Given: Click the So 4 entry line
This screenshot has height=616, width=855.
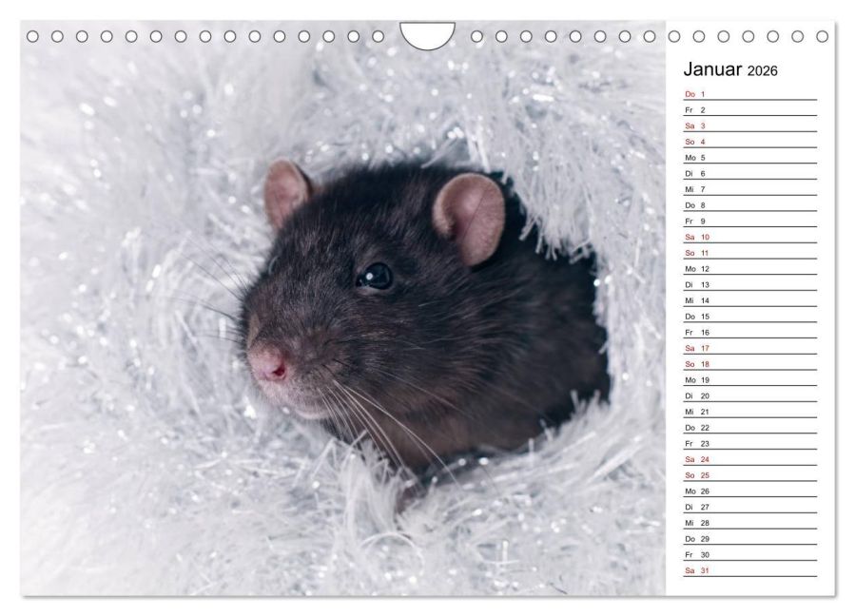Looking at the screenshot, I should click(x=749, y=142).
